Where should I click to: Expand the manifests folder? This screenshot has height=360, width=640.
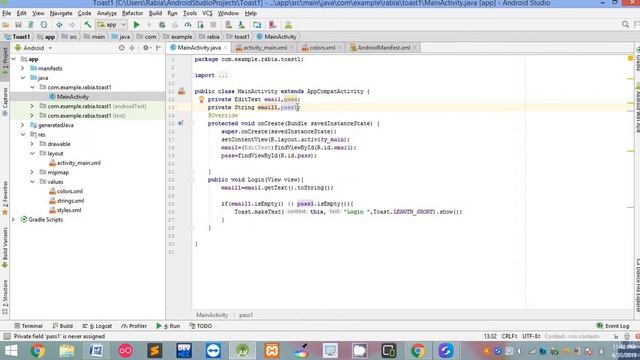[23, 69]
